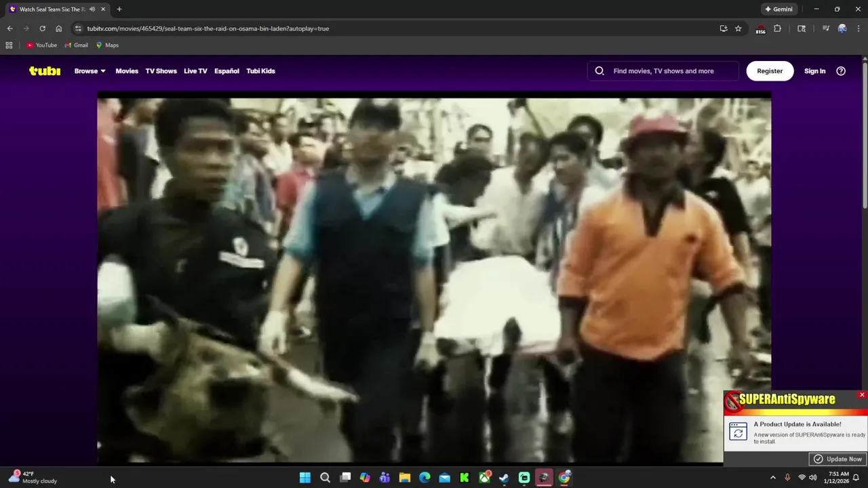Open the notifications bell icon
This screenshot has height=488, width=868.
tap(856, 478)
